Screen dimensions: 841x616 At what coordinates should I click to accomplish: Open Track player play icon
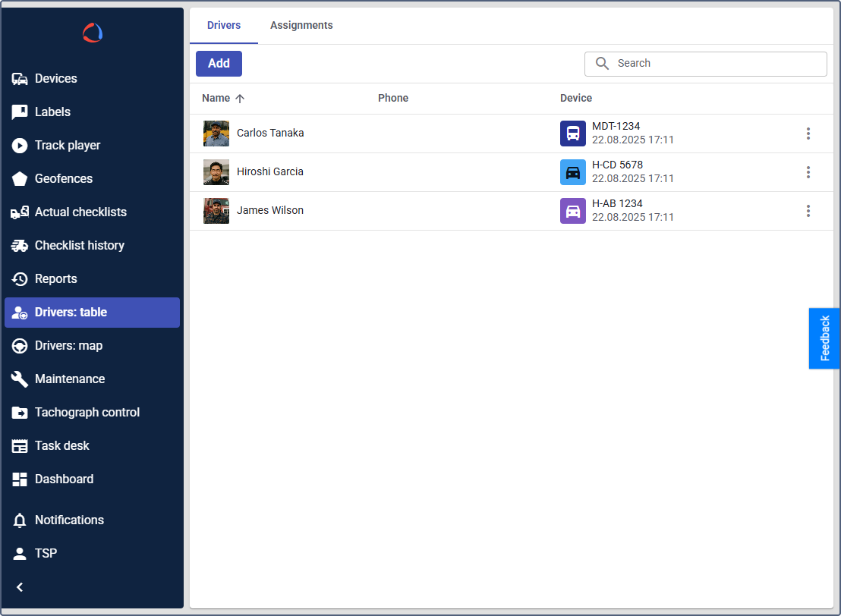pos(20,146)
